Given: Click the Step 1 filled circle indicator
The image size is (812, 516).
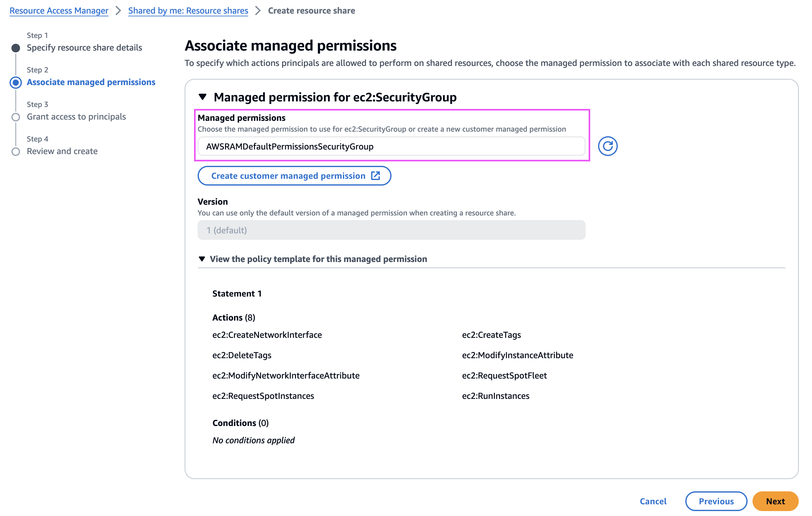Looking at the screenshot, I should [x=15, y=48].
